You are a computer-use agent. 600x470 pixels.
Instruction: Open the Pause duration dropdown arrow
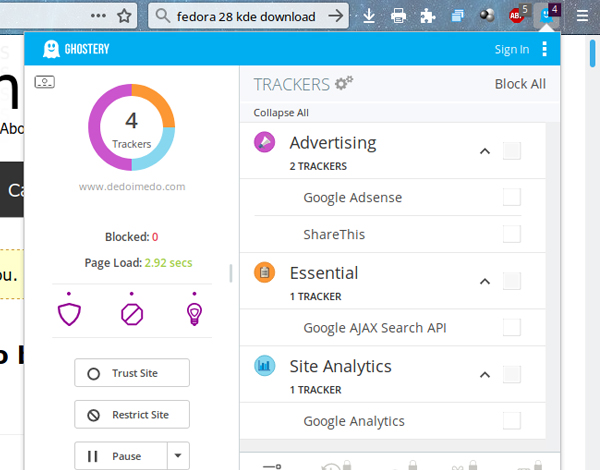(179, 456)
